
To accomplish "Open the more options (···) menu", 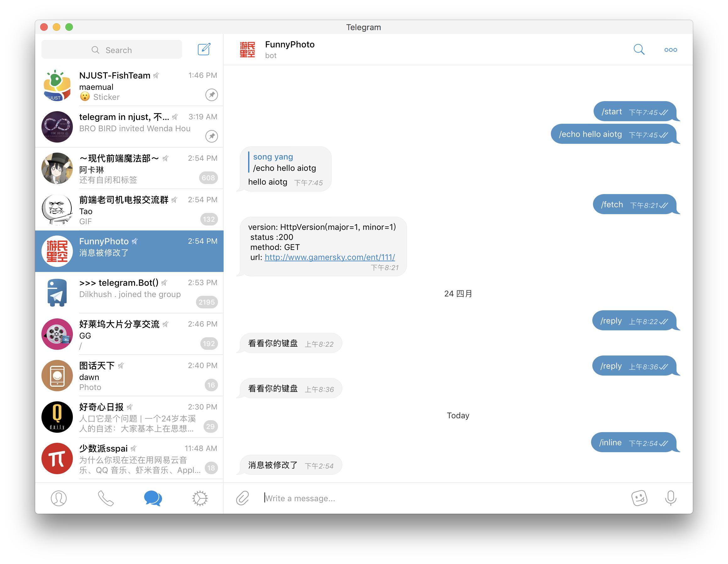I will pyautogui.click(x=671, y=50).
